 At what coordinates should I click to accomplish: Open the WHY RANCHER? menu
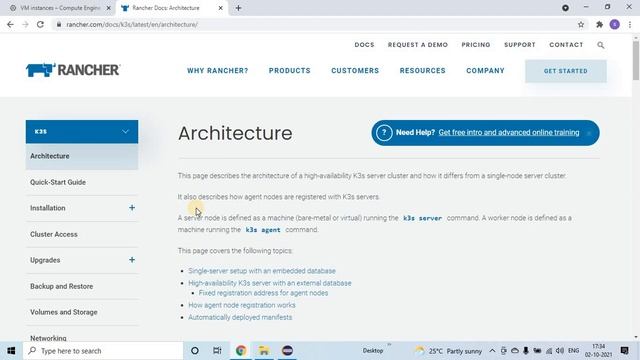(x=218, y=71)
